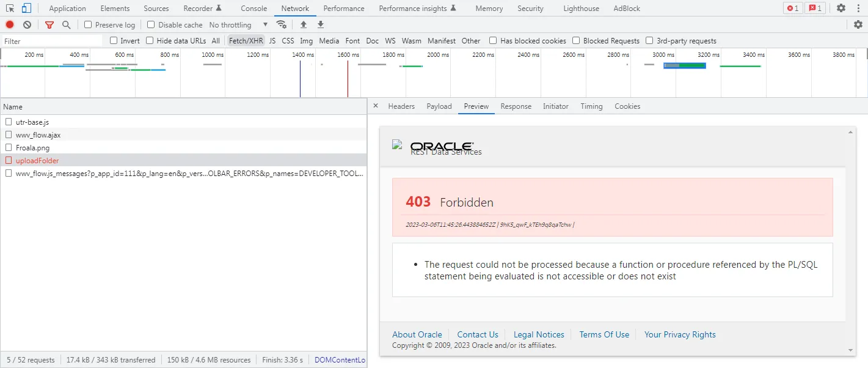868x368 pixels.
Task: Tick the Hide data URLs checkbox
Action: 150,40
